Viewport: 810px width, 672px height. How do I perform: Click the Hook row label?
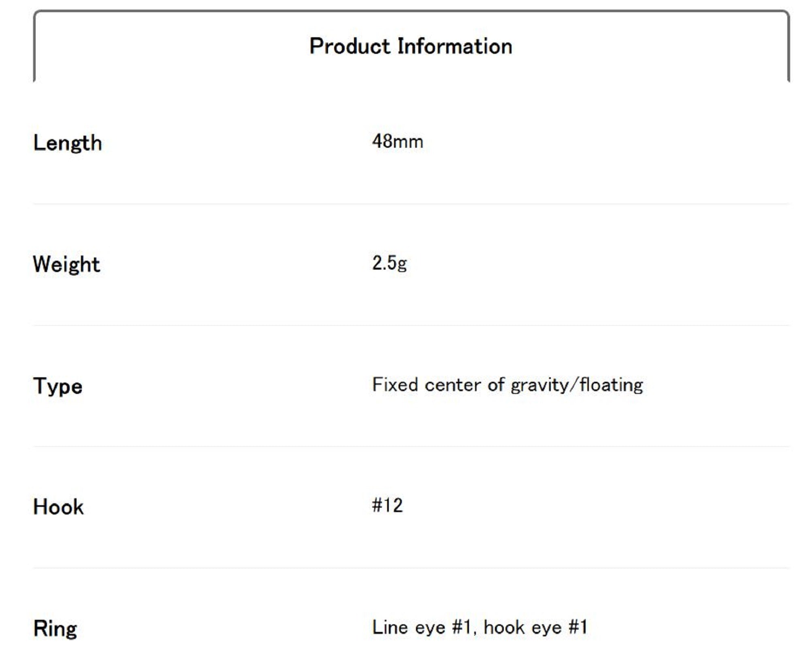[58, 507]
